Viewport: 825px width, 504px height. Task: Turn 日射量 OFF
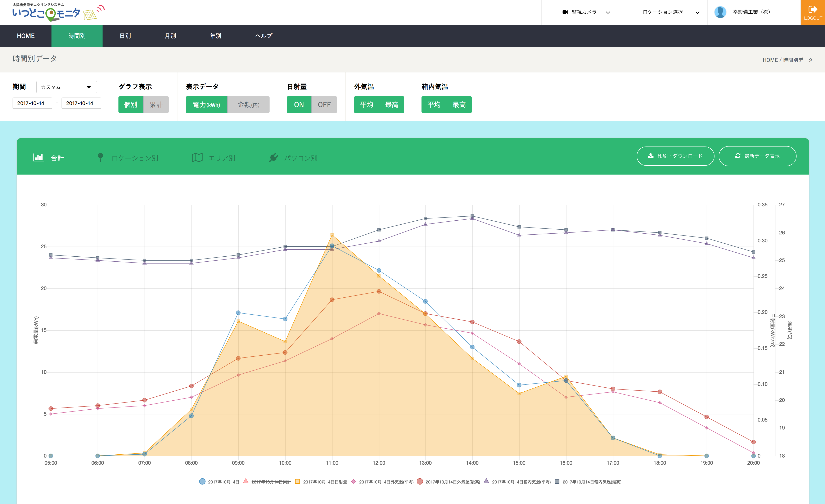[324, 104]
